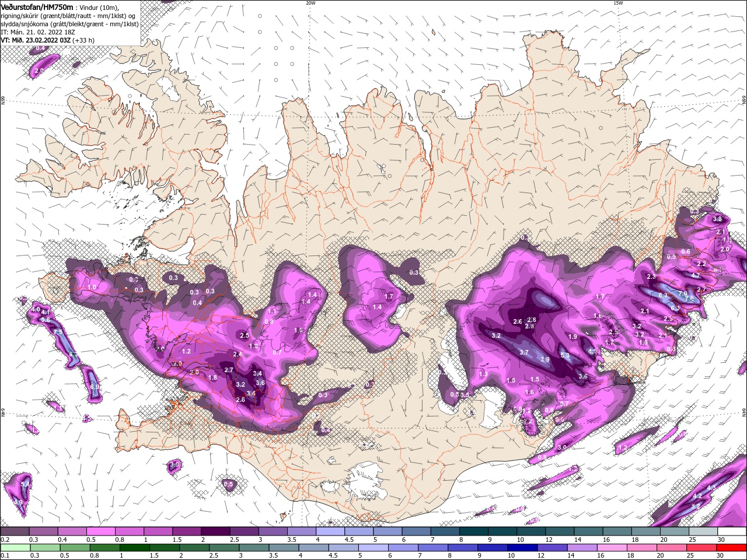Select the deep blue 10–12 rain legend swatch
The image size is (747, 560).
tap(522, 548)
